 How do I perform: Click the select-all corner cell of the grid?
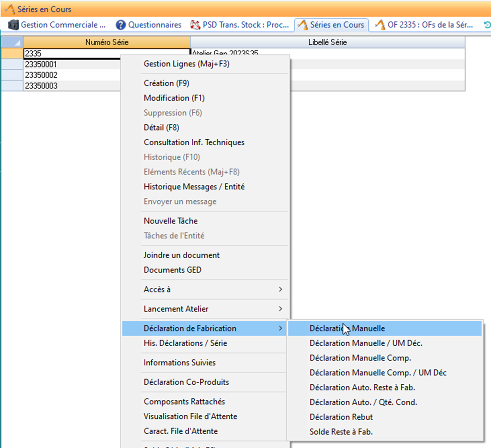12,42
